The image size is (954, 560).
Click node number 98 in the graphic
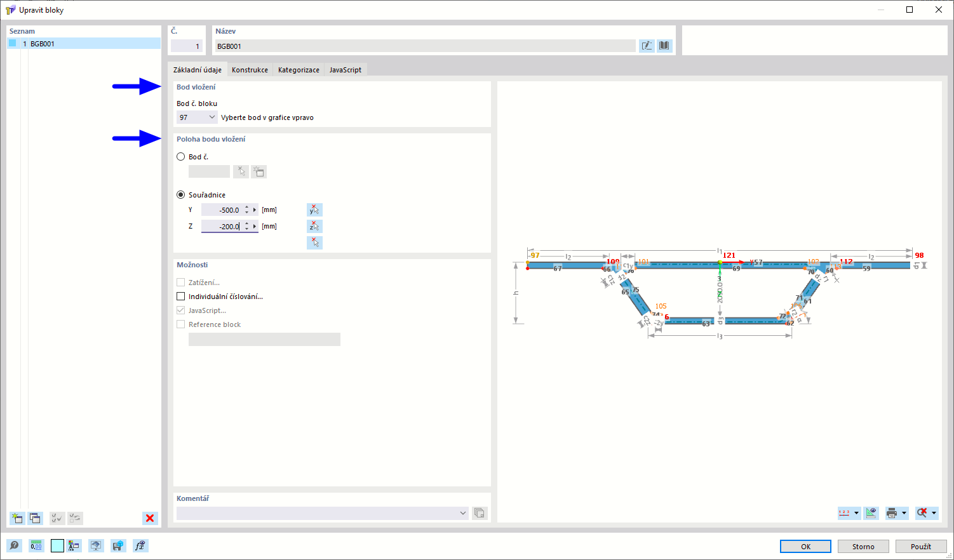click(x=919, y=255)
